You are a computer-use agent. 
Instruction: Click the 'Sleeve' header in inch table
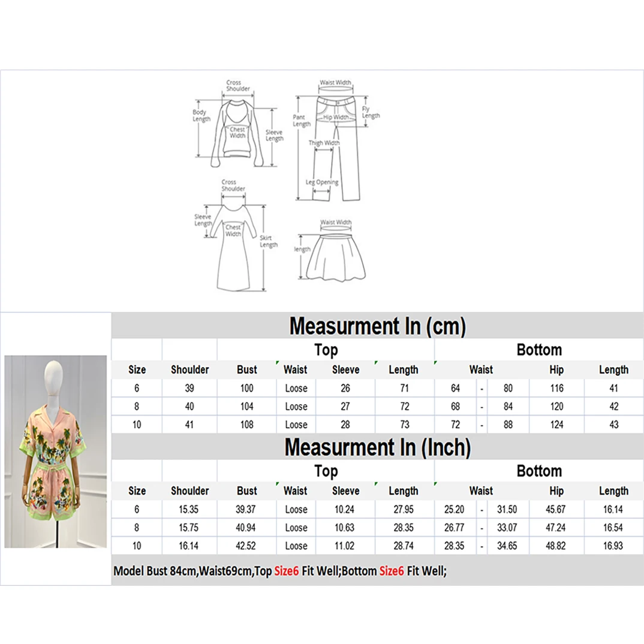[x=346, y=491]
